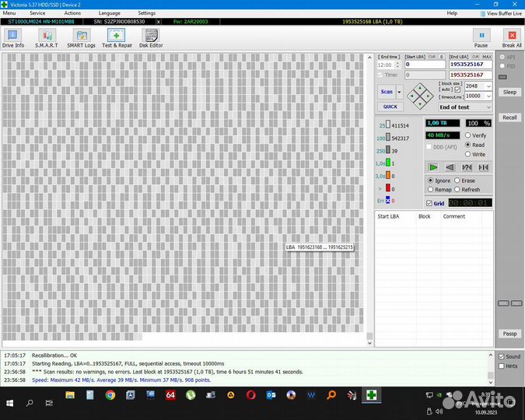The image size is (525, 420).
Task: Click the Scan button
Action: coord(387,92)
